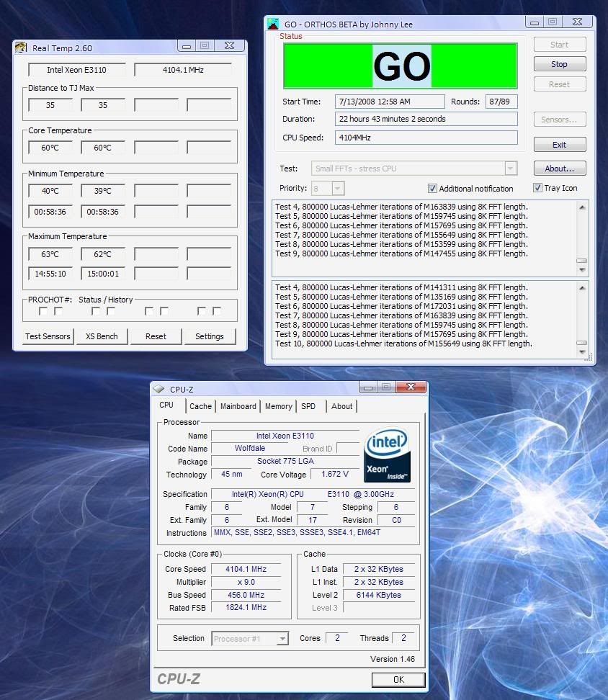
Task: Click the Start Time field in ORTHOS
Action: tap(390, 102)
